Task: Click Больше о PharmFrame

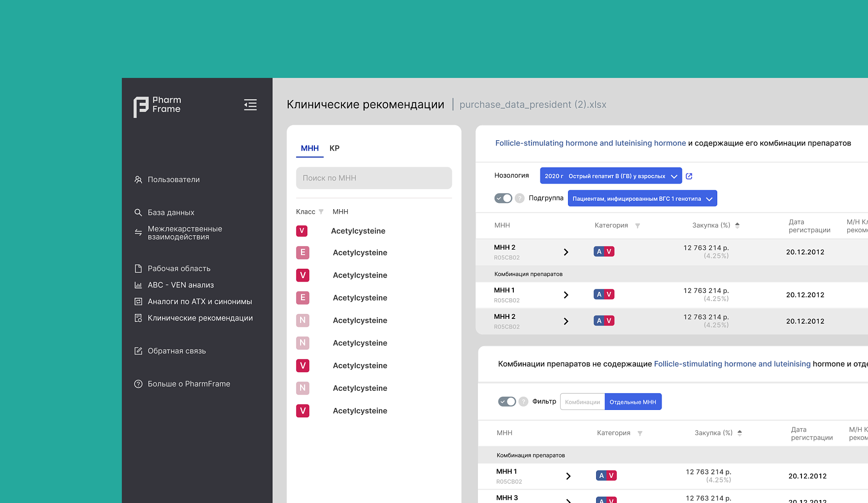Action: 188,384
